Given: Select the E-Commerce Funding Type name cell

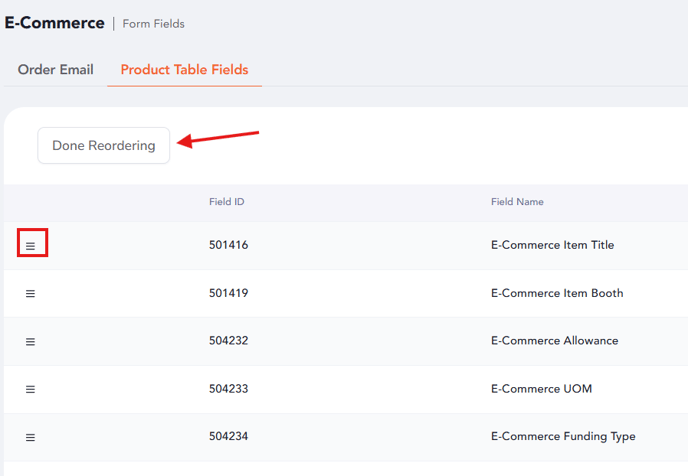Looking at the screenshot, I should (563, 437).
